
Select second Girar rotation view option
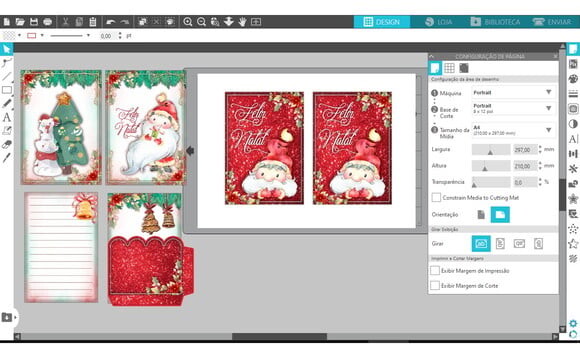point(500,243)
